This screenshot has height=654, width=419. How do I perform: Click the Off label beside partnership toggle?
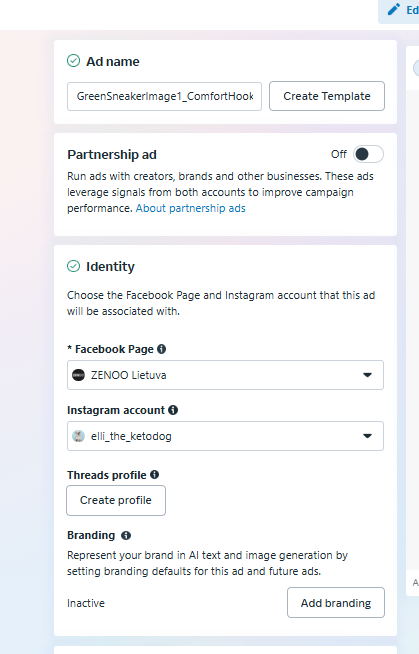pos(339,154)
